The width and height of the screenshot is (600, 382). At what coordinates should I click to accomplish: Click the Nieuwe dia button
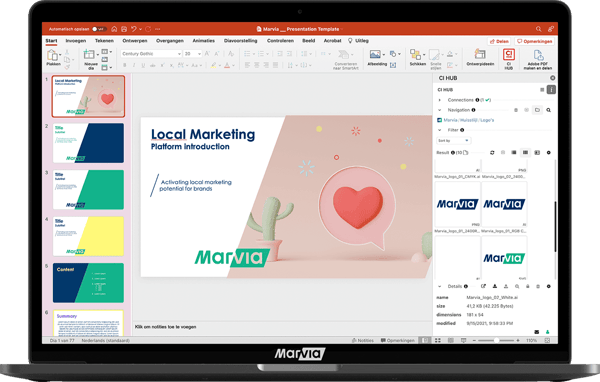(91, 60)
